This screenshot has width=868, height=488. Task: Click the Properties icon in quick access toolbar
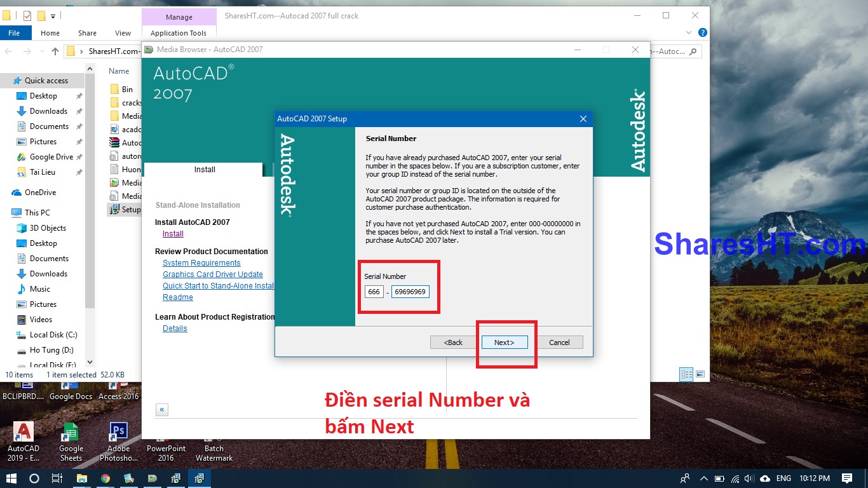(27, 16)
